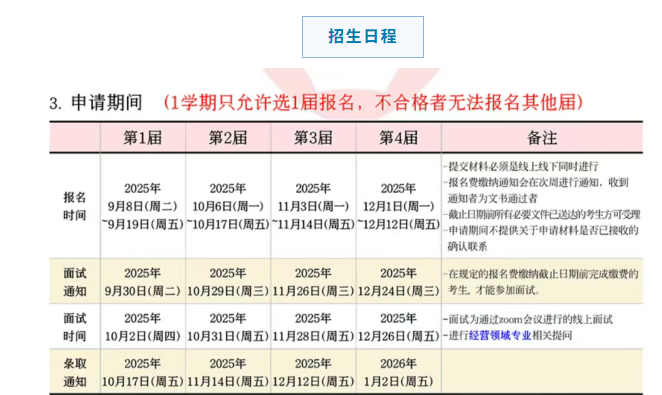Click ~11月14日(周五) in the 报名时间 row
Screen dimensions: 662x395
313,225
